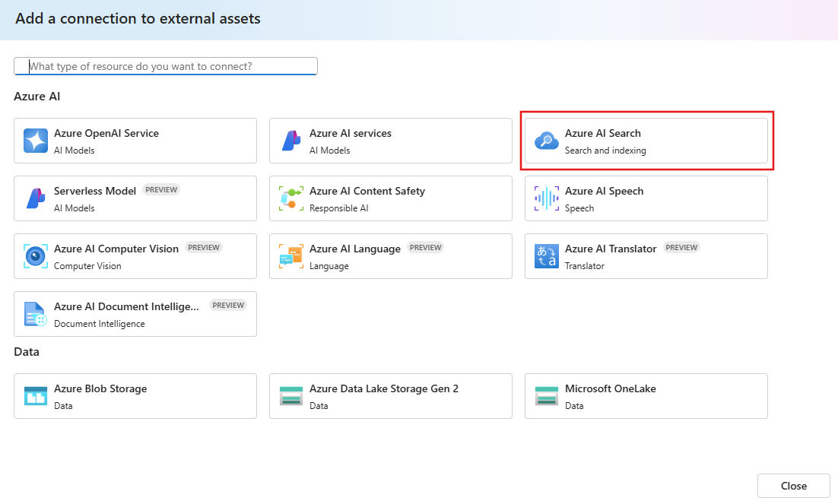Pick the "Microsoft OneLake" title text

[x=611, y=388]
